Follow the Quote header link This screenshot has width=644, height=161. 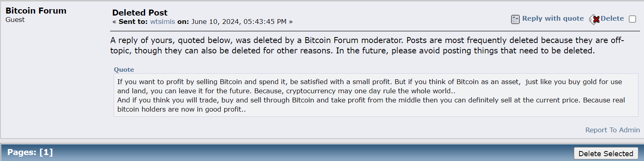pyautogui.click(x=124, y=69)
